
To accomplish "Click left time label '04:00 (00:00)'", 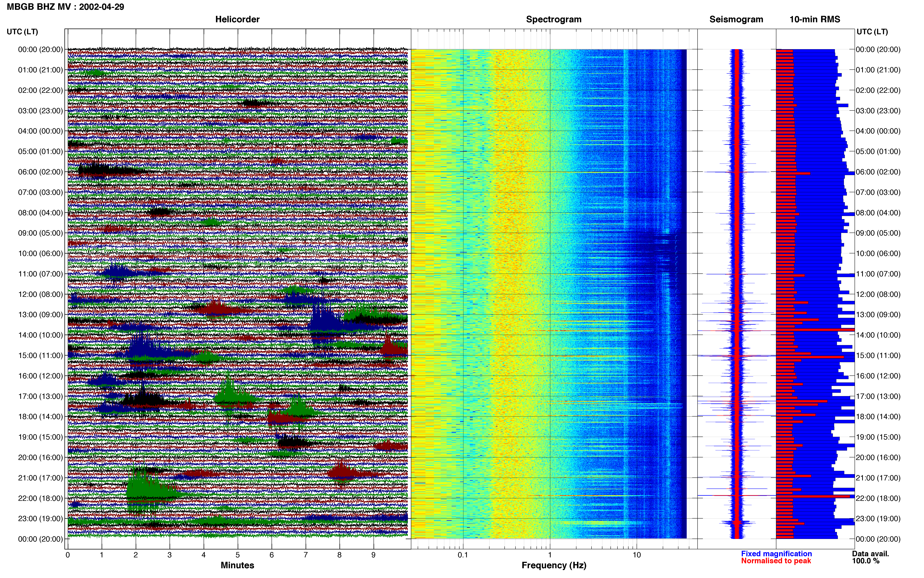I will point(41,131).
